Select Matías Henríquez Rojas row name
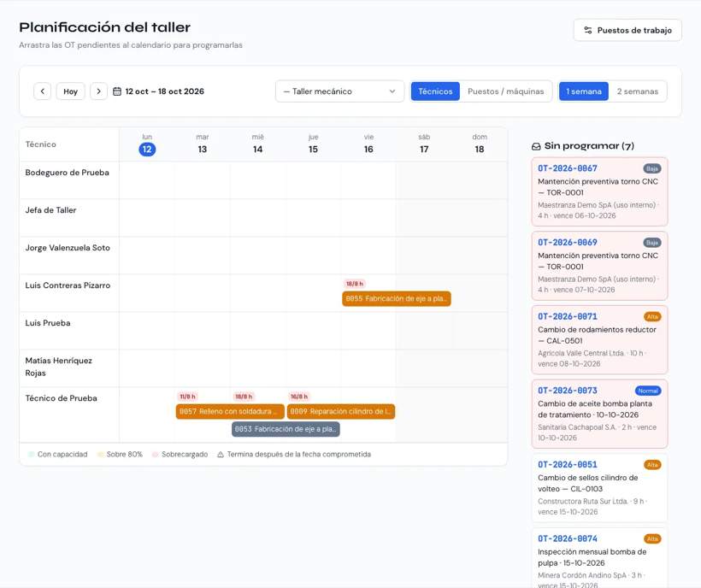Screen dimensions: 701x588 click(x=59, y=367)
